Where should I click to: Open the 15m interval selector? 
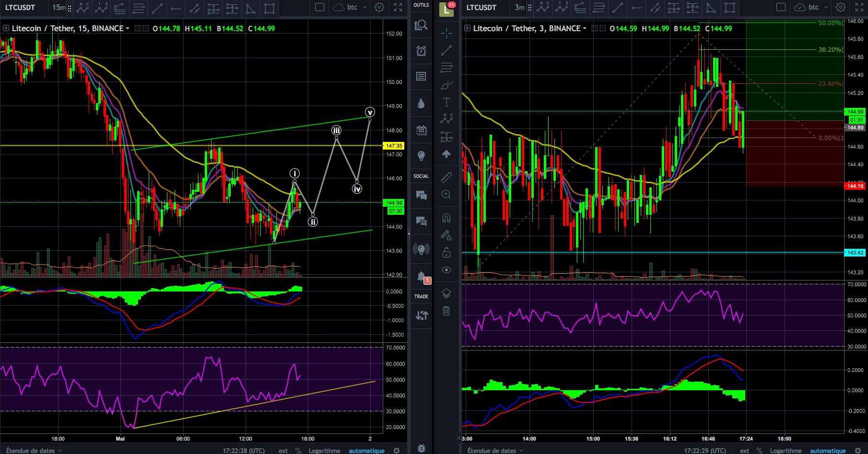click(59, 7)
